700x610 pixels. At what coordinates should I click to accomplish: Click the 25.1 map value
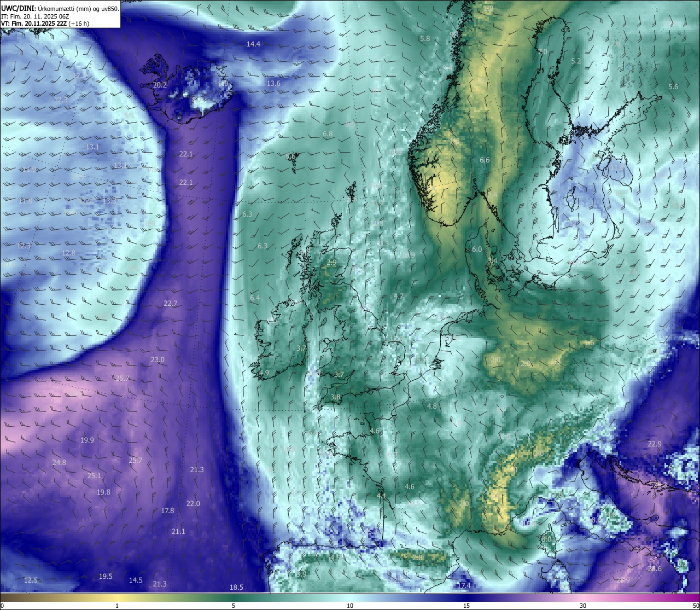pyautogui.click(x=94, y=475)
